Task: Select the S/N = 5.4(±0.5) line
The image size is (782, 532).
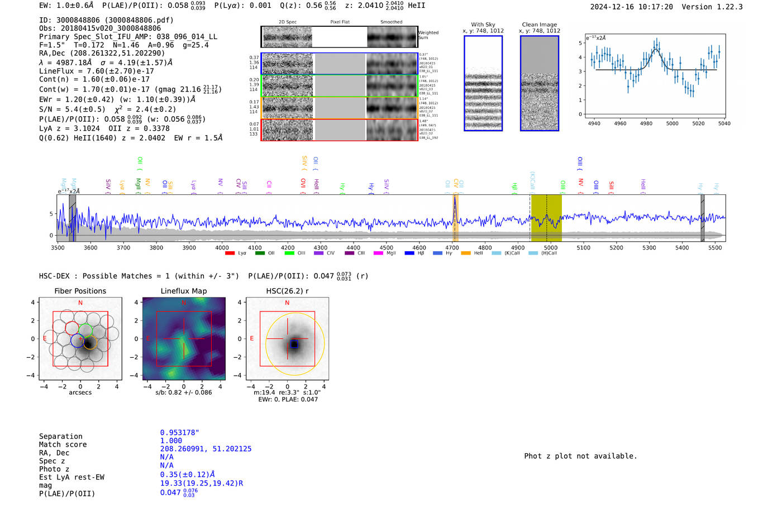Action: click(x=107, y=109)
